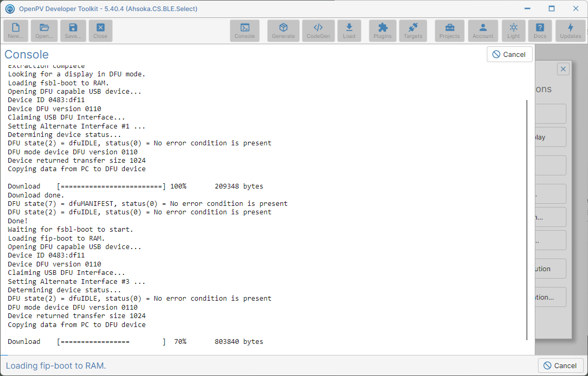
Task: Click the '209348 bytes' value
Action: point(239,186)
